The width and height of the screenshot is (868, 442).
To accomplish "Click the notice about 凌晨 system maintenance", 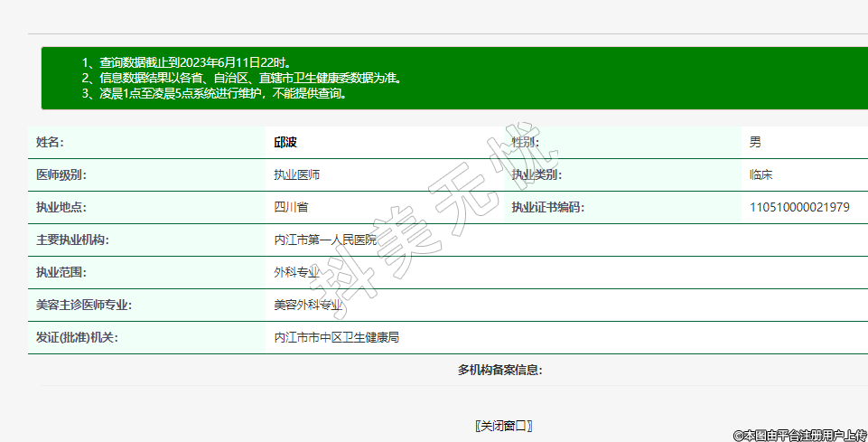I will point(215,93).
